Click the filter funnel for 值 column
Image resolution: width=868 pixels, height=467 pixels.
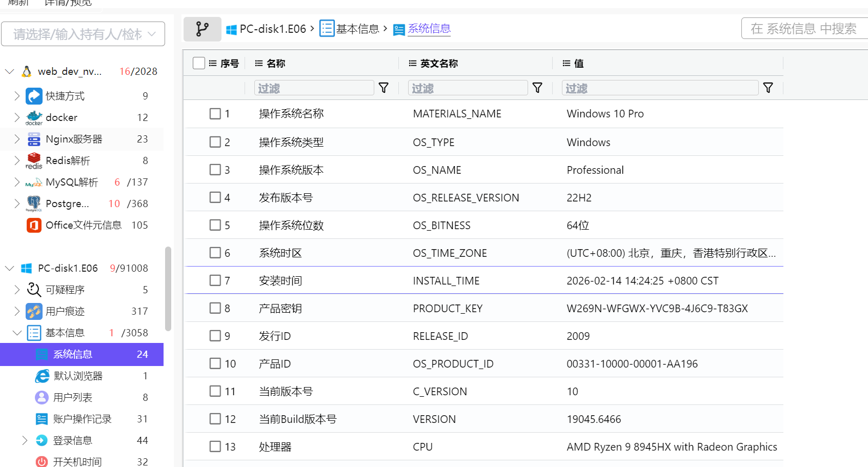coord(768,88)
